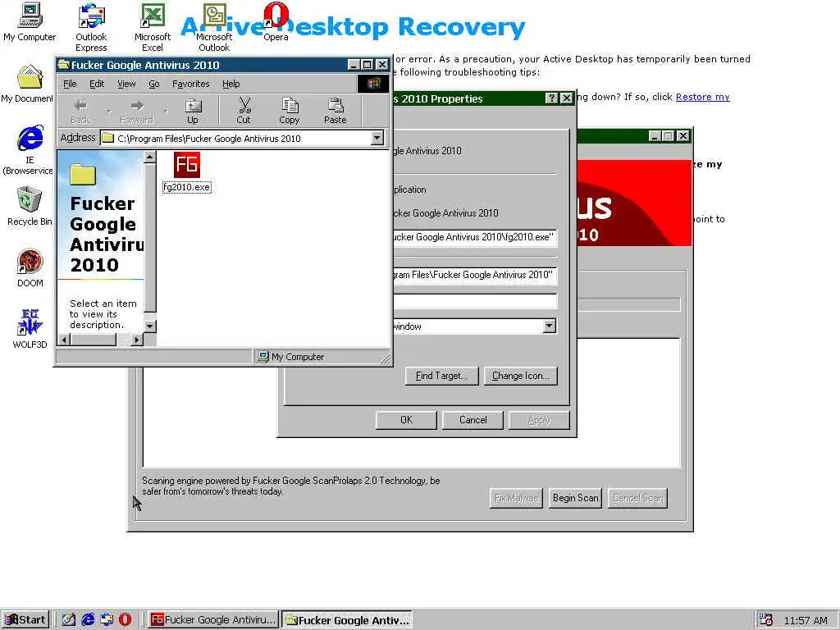Click the Address bar path text
The width and height of the screenshot is (840, 630).
[209, 138]
